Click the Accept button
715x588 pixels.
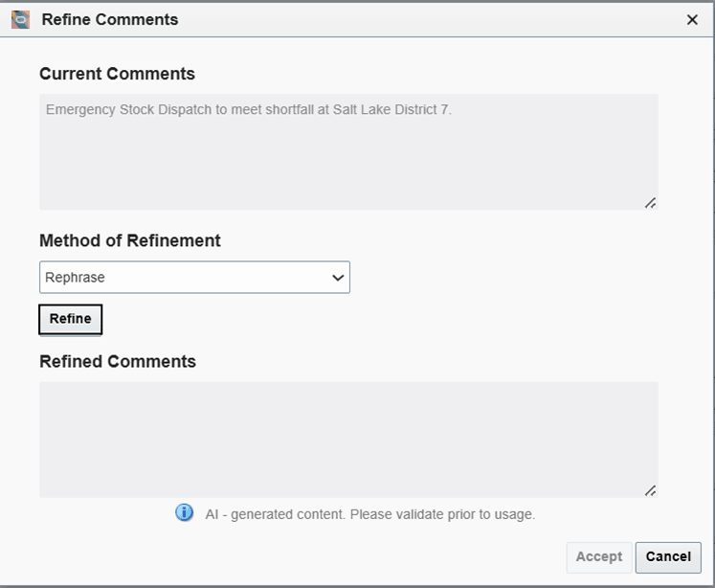[599, 557]
